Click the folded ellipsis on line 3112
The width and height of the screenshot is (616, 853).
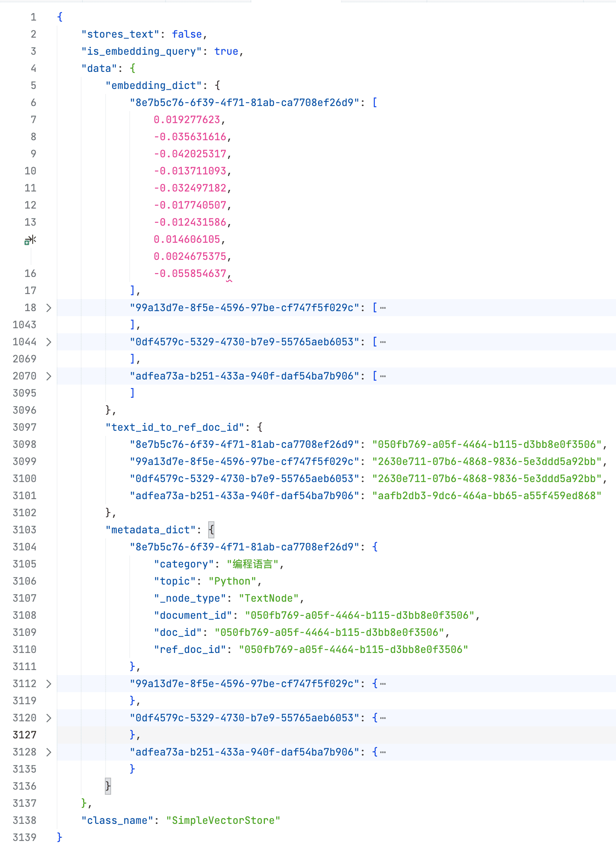coord(383,684)
